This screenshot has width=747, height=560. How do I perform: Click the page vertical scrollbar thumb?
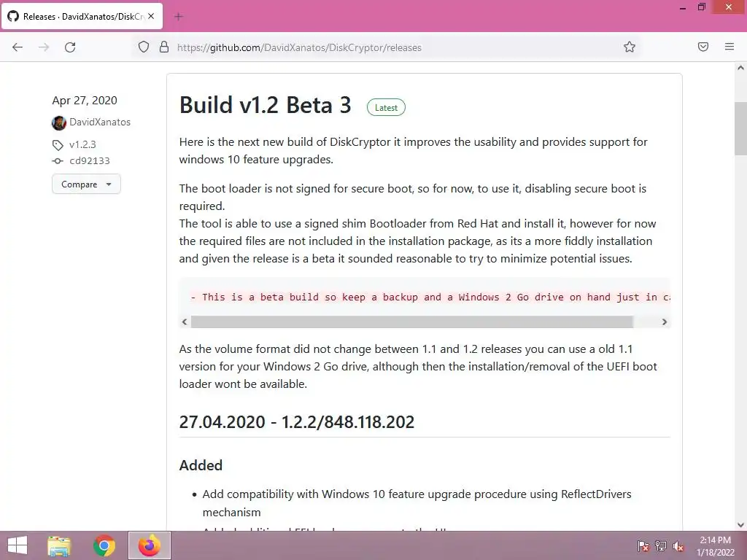[x=740, y=128]
